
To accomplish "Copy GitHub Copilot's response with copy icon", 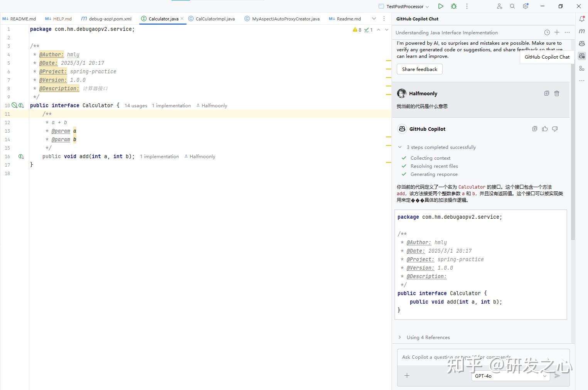I will click(x=534, y=128).
